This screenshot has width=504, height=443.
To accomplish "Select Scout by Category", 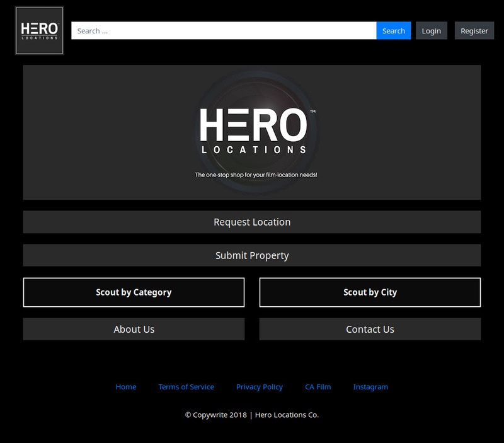I will [134, 292].
